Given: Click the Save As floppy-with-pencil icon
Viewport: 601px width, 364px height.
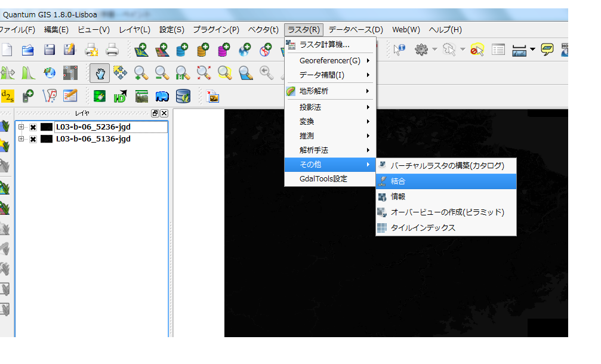Looking at the screenshot, I should (x=69, y=50).
